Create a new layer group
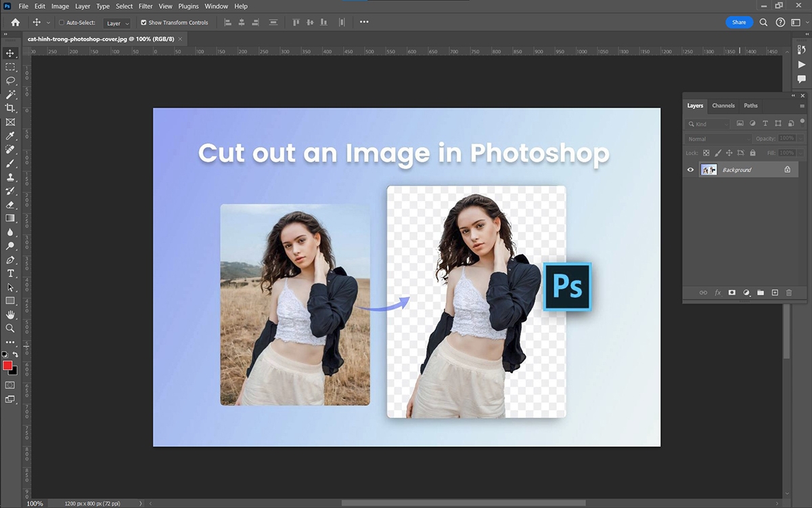 point(761,293)
